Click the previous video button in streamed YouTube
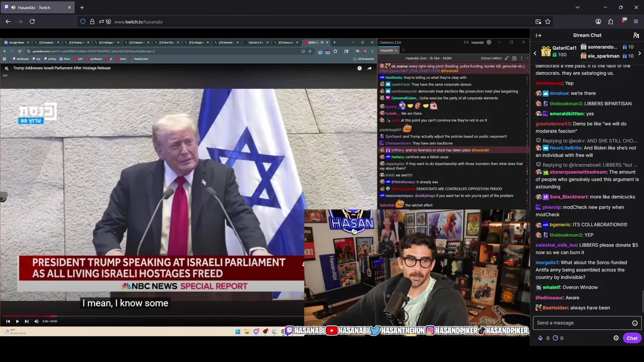This screenshot has height=362, width=644. coord(8,321)
